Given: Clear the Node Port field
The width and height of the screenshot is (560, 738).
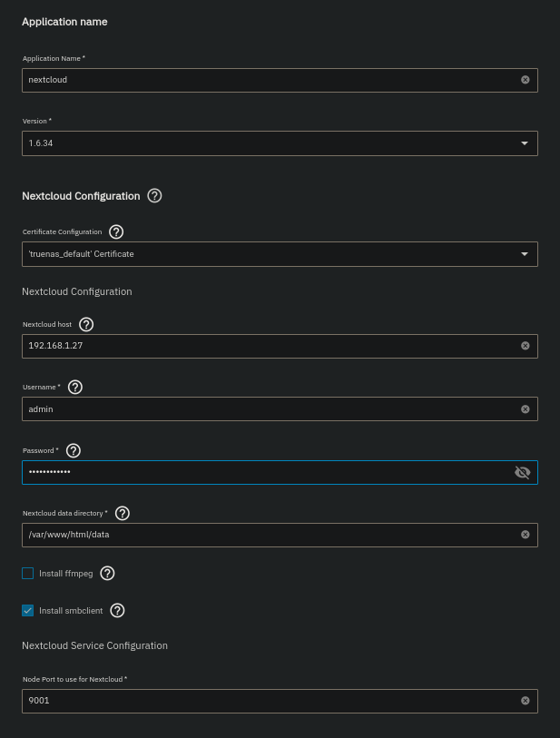Looking at the screenshot, I should (x=526, y=701).
